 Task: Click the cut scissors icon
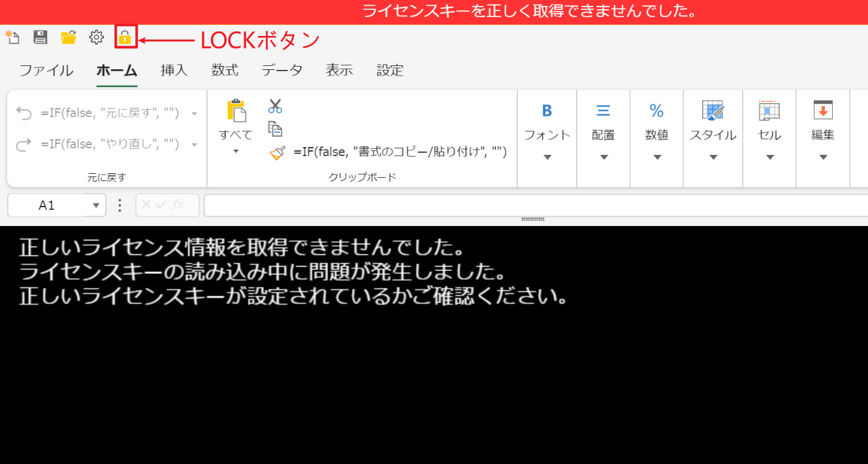click(276, 106)
